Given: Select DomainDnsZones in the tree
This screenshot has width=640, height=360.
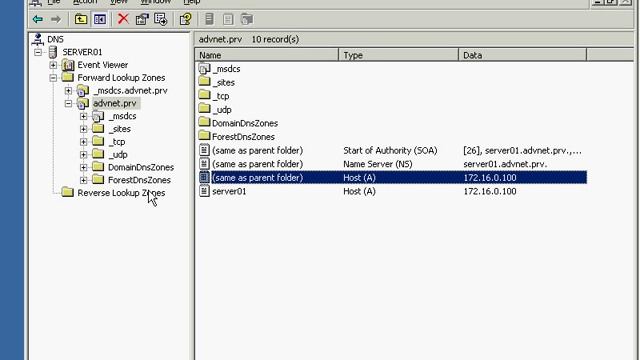Looking at the screenshot, I should (141, 167).
